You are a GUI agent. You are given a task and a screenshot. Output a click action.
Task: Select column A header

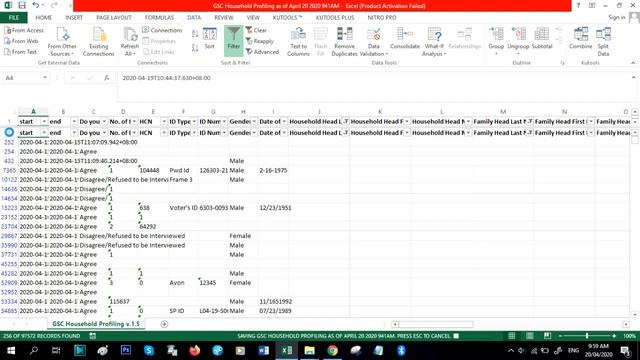tap(33, 111)
